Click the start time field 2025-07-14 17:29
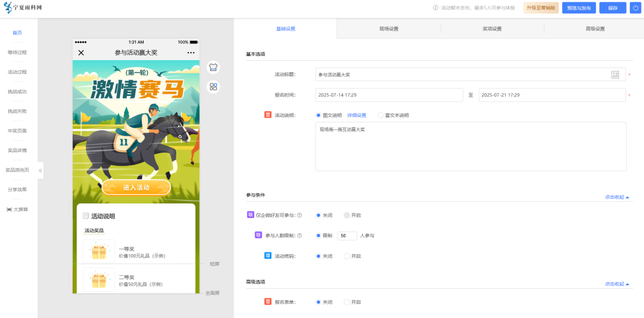 click(389, 95)
